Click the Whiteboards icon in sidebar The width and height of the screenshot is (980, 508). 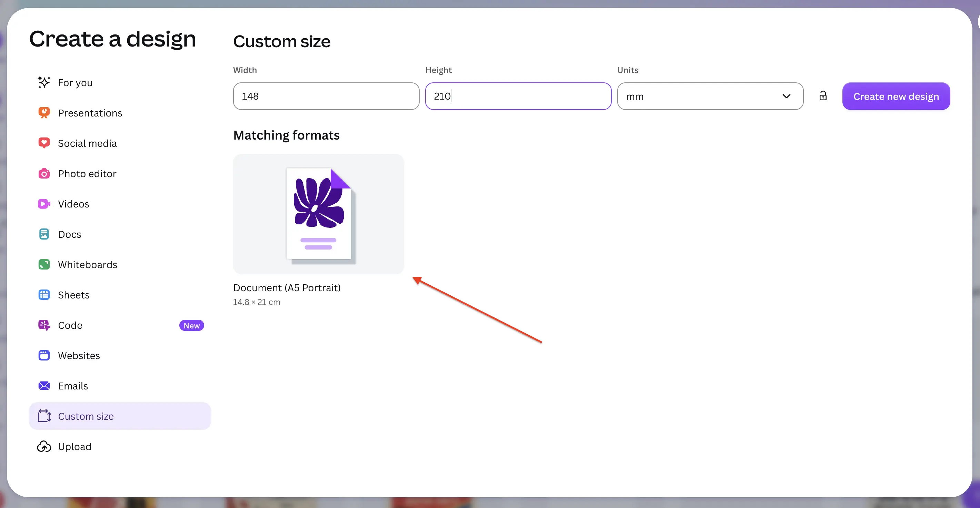[x=44, y=264]
